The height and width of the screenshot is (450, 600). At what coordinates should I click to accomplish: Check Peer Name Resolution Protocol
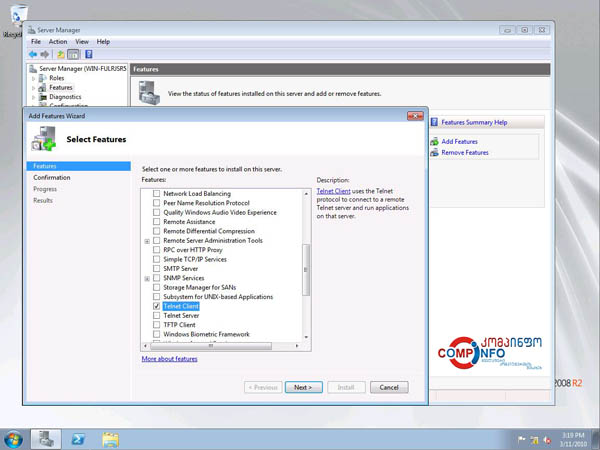click(x=157, y=203)
